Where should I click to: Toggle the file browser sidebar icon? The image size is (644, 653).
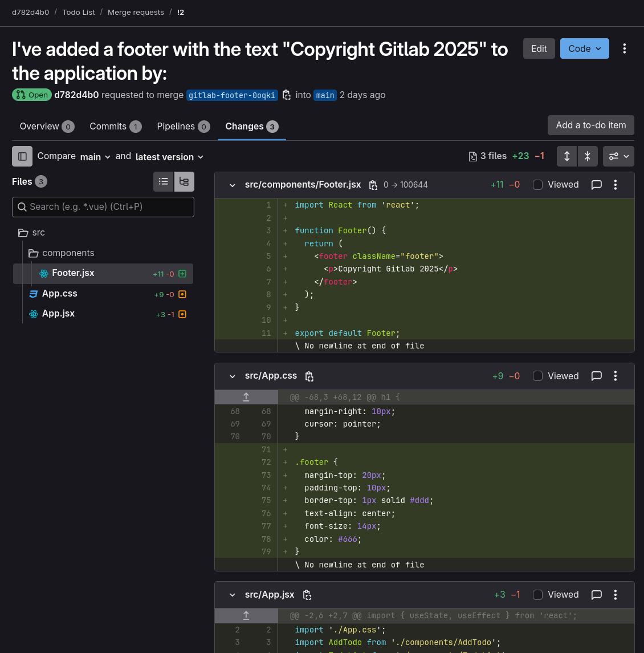coord(22,156)
